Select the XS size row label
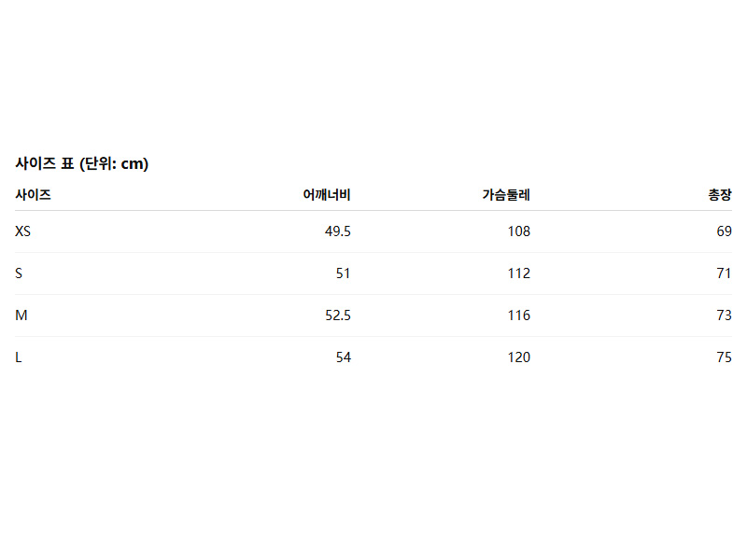 point(23,231)
